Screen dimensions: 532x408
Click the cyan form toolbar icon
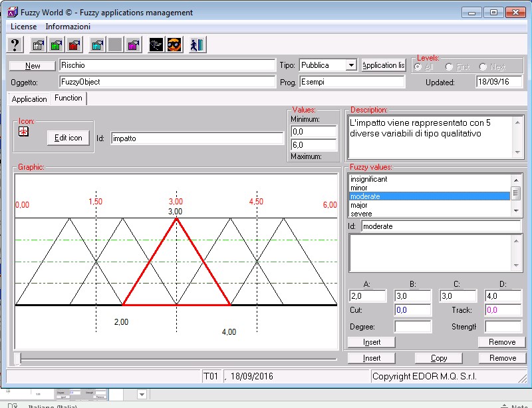coord(97,45)
